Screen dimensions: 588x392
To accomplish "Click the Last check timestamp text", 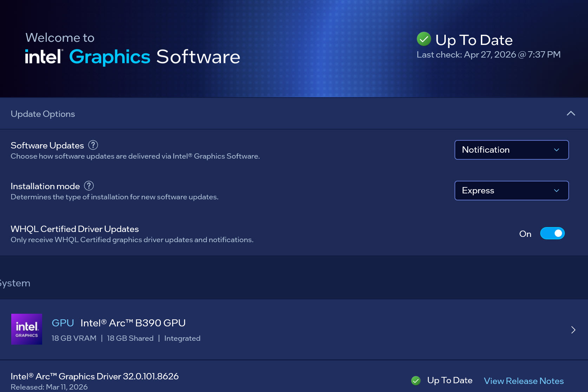I will 488,55.
